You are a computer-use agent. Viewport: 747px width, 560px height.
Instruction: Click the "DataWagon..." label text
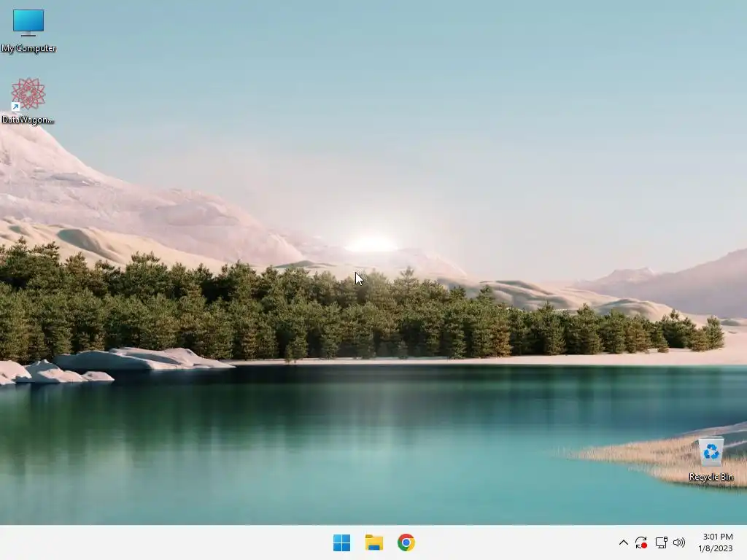[x=28, y=120]
